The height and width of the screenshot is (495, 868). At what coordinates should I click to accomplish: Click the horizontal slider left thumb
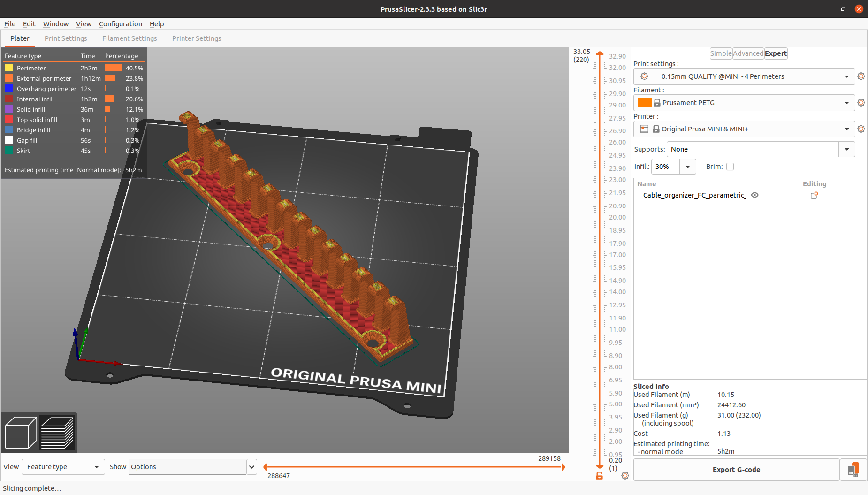click(265, 467)
